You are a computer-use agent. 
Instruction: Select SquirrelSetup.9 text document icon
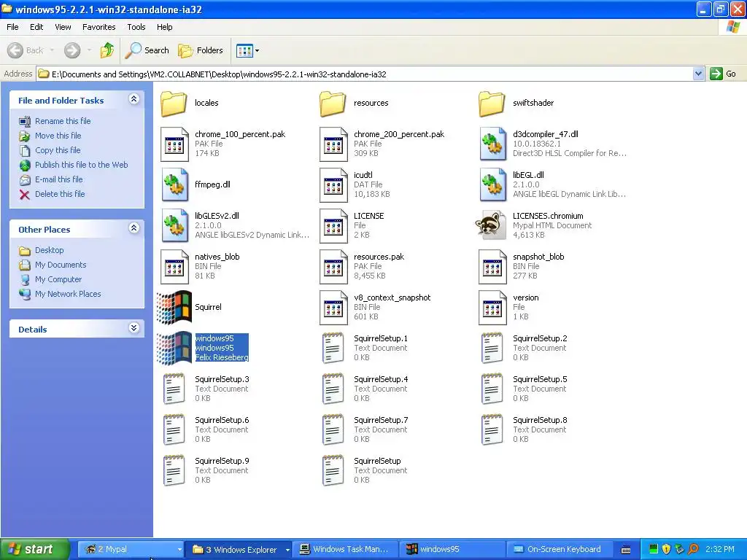point(174,471)
